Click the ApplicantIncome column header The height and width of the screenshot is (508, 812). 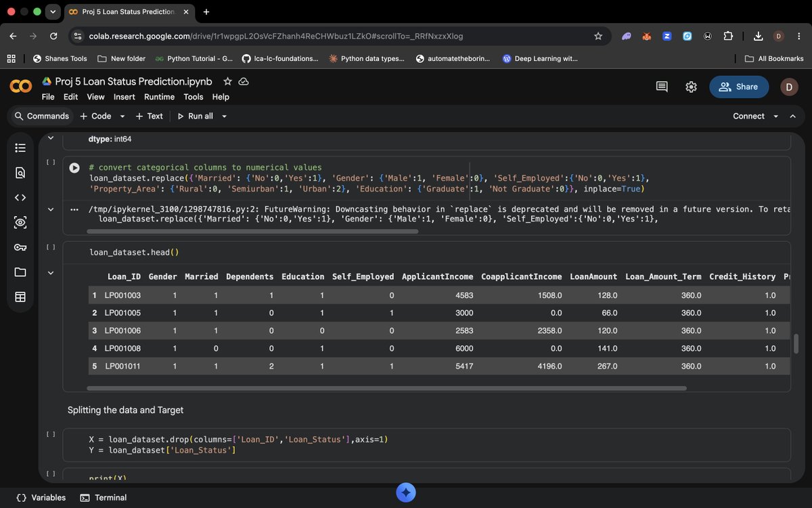pos(437,276)
